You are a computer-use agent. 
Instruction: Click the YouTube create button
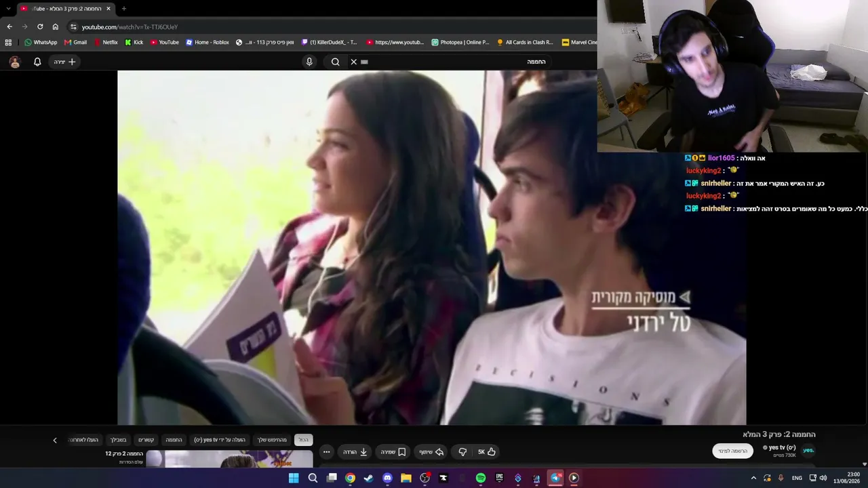click(65, 62)
